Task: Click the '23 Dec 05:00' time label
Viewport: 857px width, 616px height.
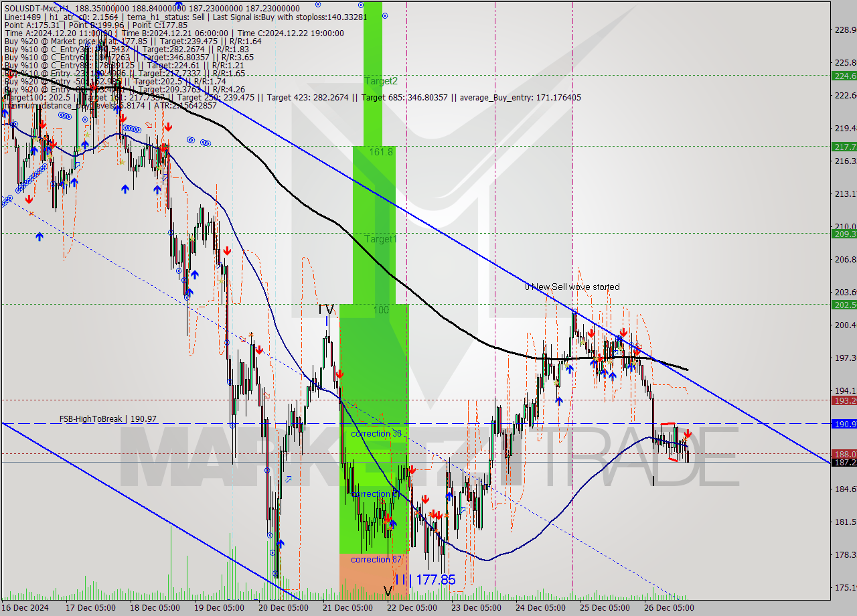Action: 476,608
